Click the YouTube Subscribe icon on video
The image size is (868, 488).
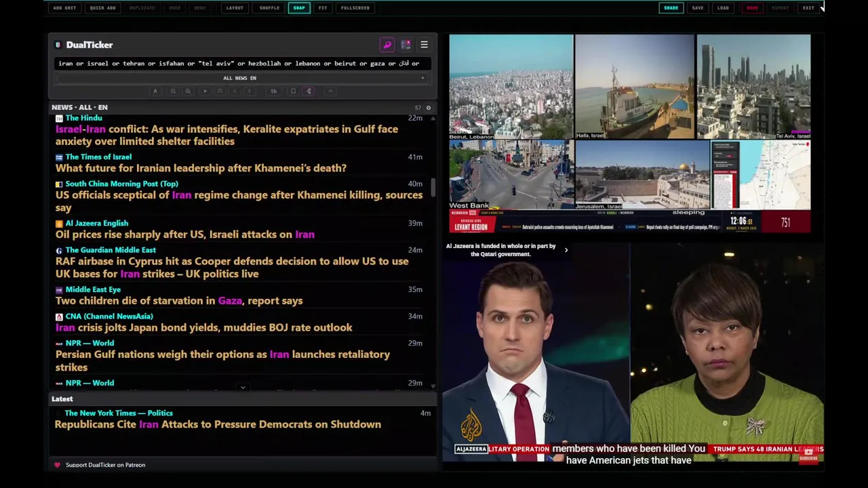click(808, 456)
